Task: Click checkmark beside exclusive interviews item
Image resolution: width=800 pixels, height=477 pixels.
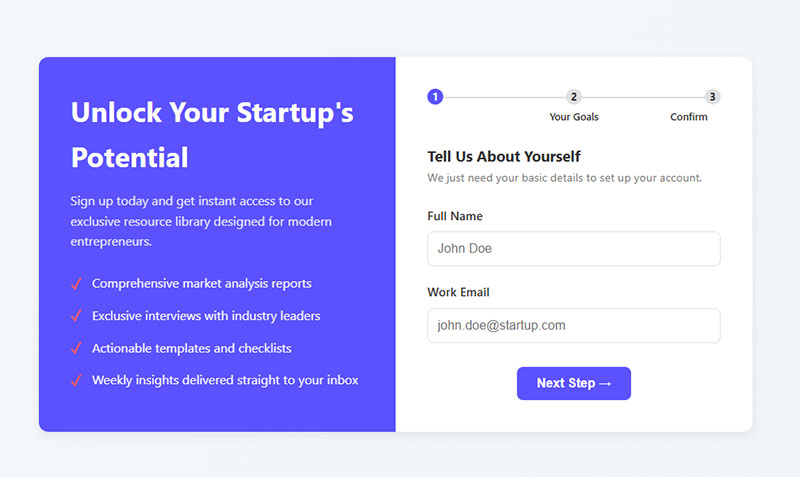Action: (76, 316)
